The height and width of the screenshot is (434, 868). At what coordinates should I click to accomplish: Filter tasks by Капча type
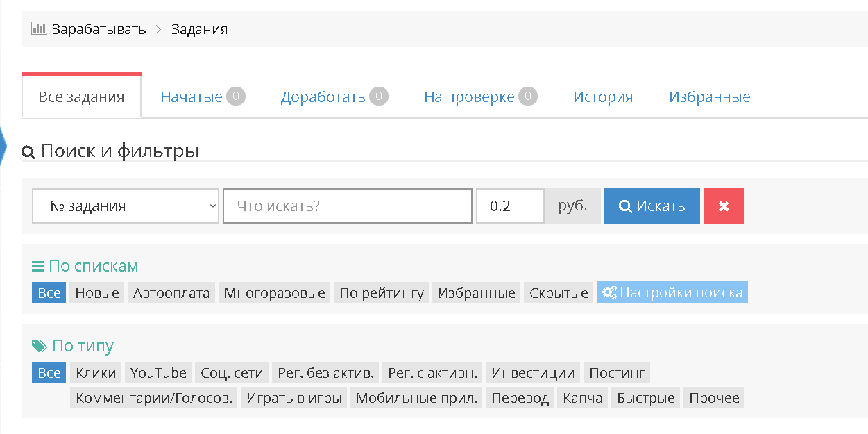coord(583,399)
